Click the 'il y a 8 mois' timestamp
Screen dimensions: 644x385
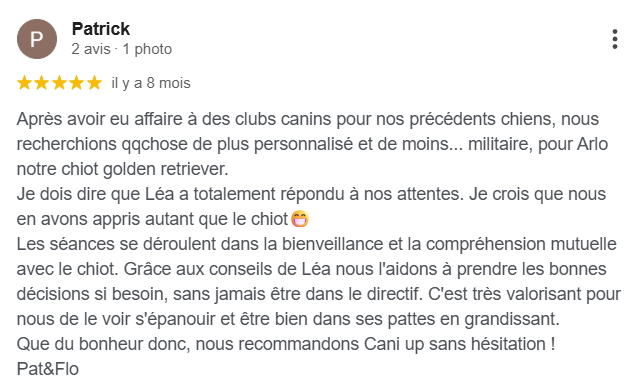coord(151,83)
